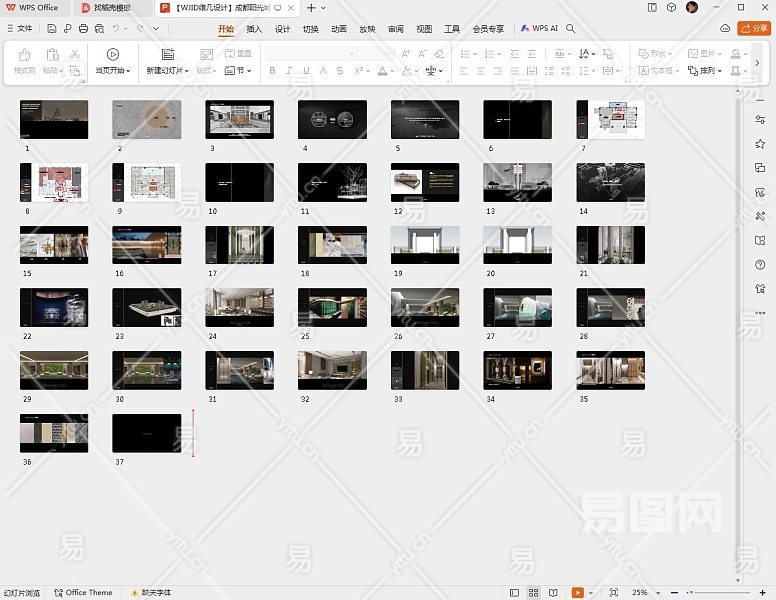Select the slide sorter view icon
Image resolution: width=776 pixels, height=600 pixels.
tap(534, 593)
